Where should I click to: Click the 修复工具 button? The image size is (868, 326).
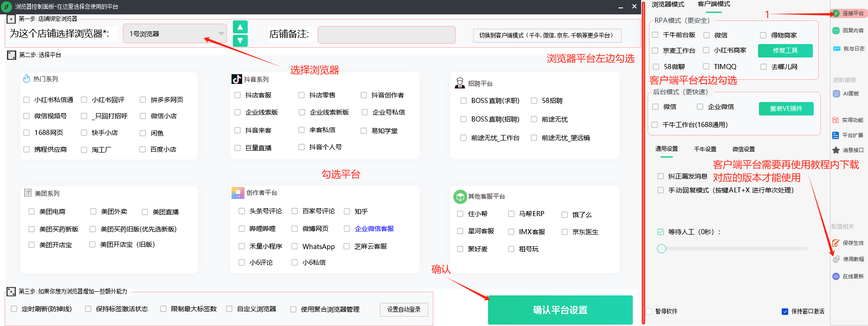click(x=785, y=51)
